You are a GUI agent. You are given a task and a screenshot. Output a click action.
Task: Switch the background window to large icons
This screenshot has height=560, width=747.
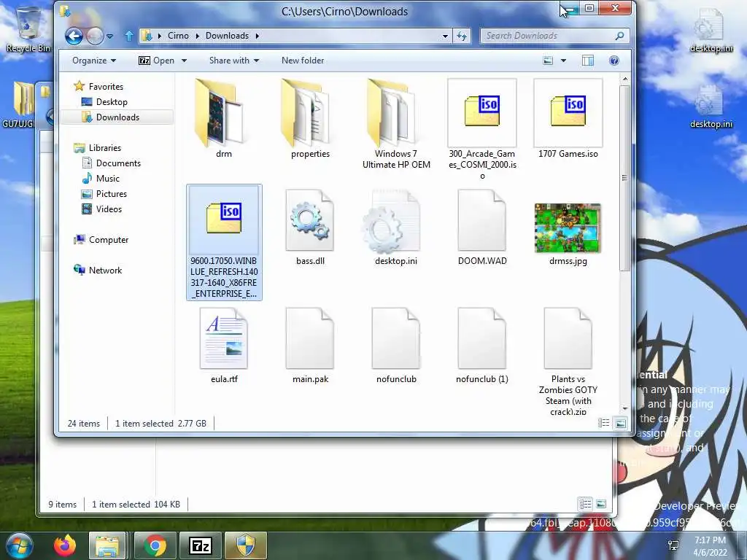click(x=601, y=504)
